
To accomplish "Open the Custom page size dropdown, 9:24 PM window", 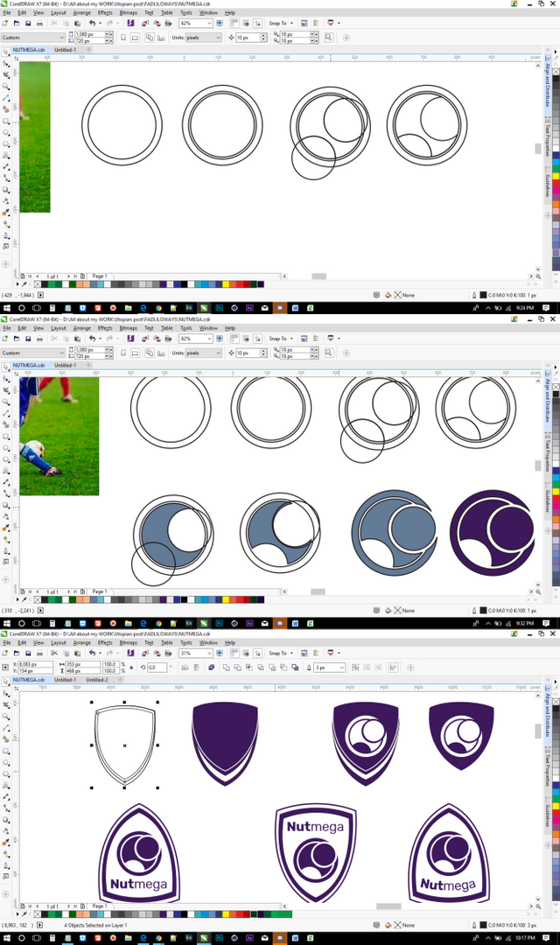I will click(x=61, y=38).
